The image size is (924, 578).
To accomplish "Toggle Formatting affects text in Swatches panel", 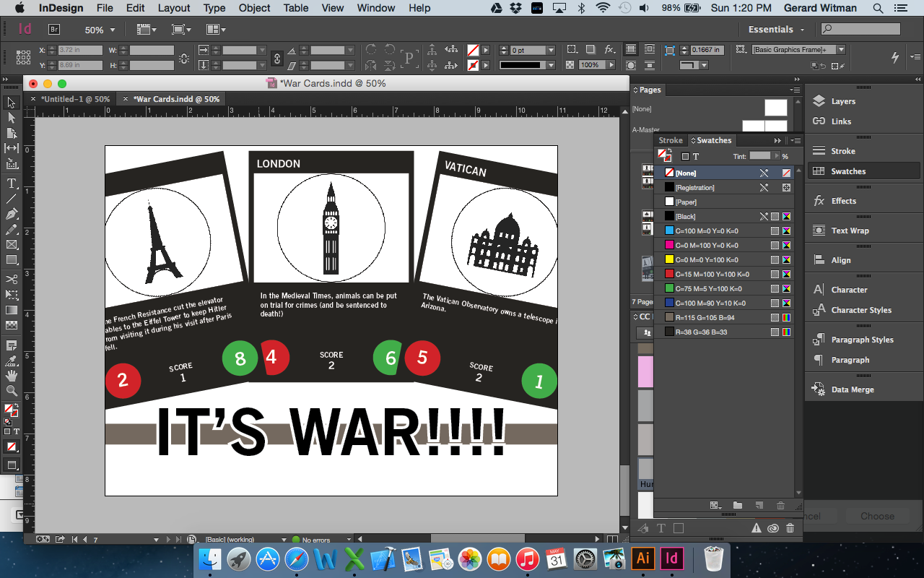I will point(696,156).
